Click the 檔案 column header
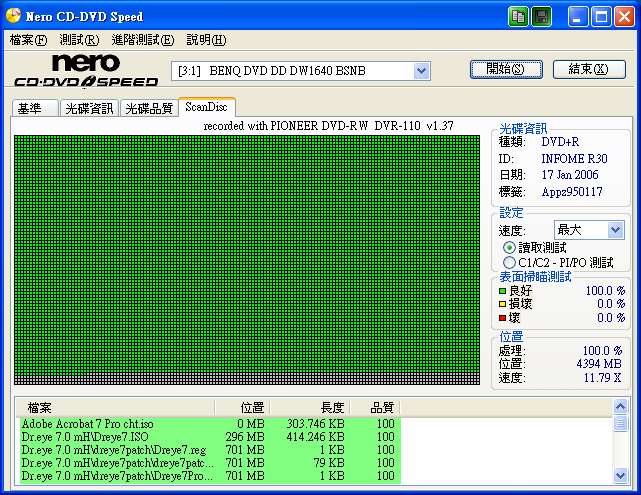This screenshot has width=641, height=495. coord(116,408)
